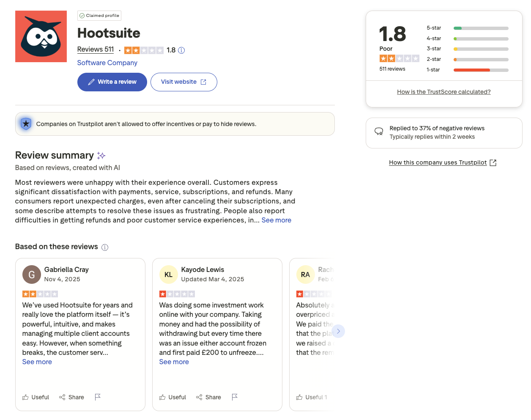Click the Share icon on Kayode Lewis's review

coord(198,397)
